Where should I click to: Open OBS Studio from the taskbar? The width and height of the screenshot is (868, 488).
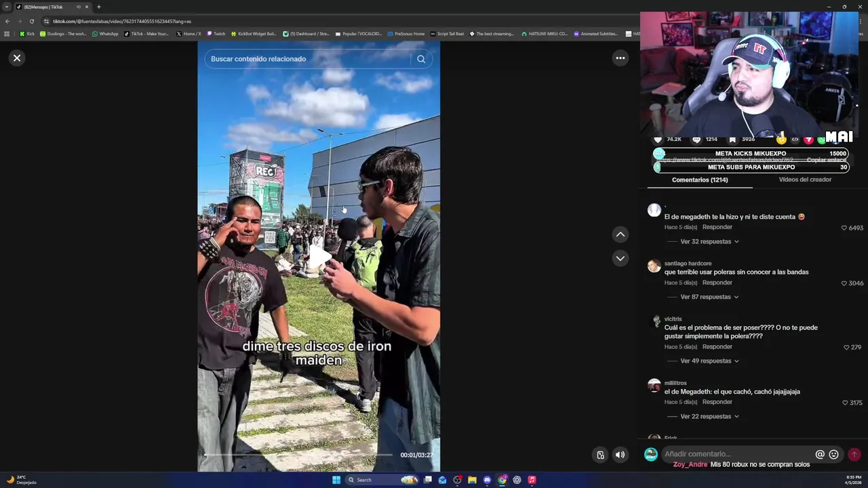[x=457, y=480]
